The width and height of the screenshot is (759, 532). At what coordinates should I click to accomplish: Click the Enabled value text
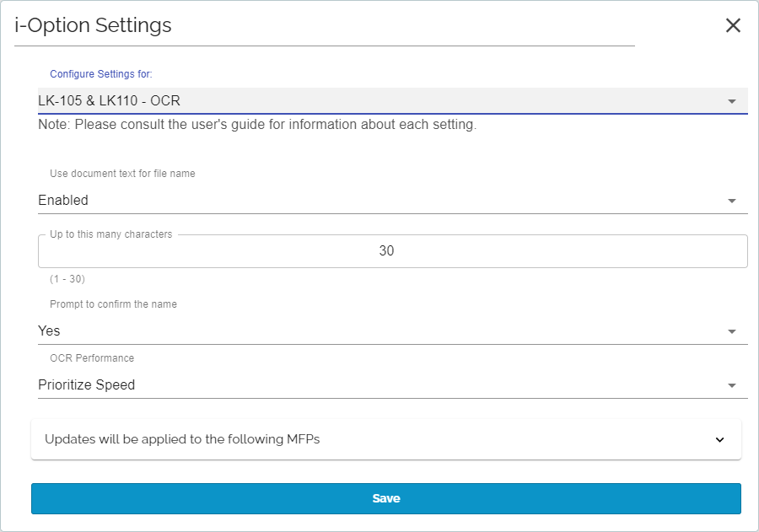pos(63,200)
